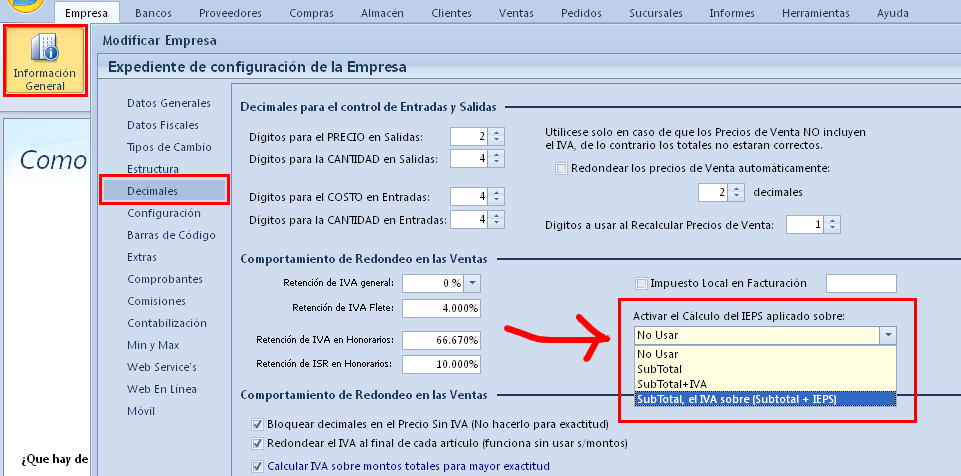
Task: Edit Retención de IVA en Honorarios field
Action: (442, 340)
